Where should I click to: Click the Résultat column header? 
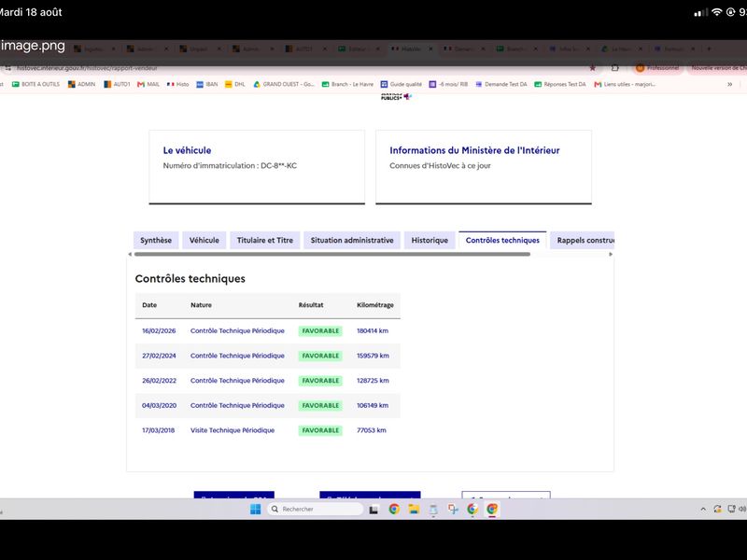311,305
